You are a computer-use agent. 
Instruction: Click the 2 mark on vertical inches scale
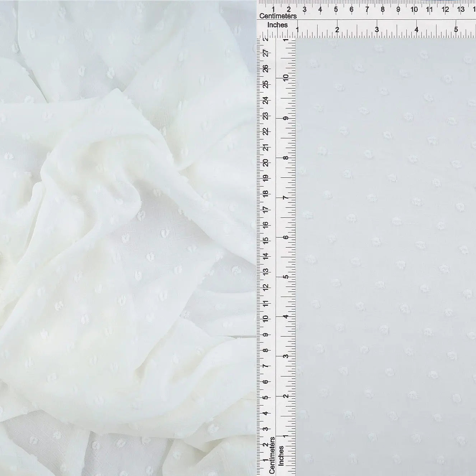[x=286, y=396]
